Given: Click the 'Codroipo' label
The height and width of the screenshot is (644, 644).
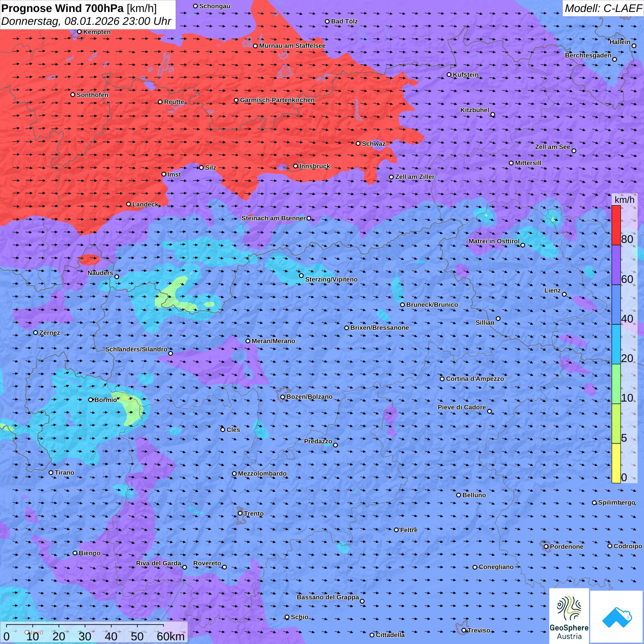Looking at the screenshot, I should pos(628,546).
